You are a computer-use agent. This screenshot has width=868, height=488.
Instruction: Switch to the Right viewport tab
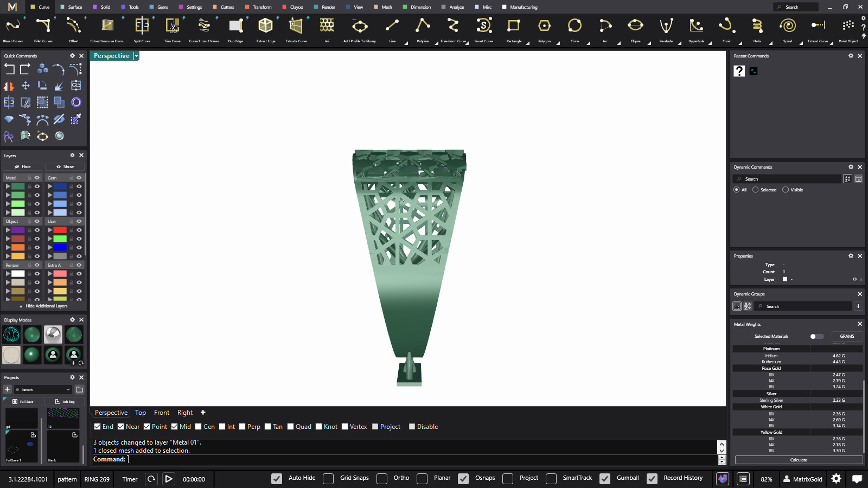185,413
